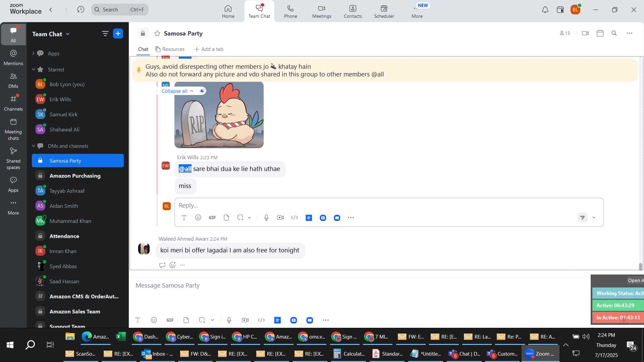644x362 pixels.
Task: Switch to the Phone tab
Action: [290, 11]
